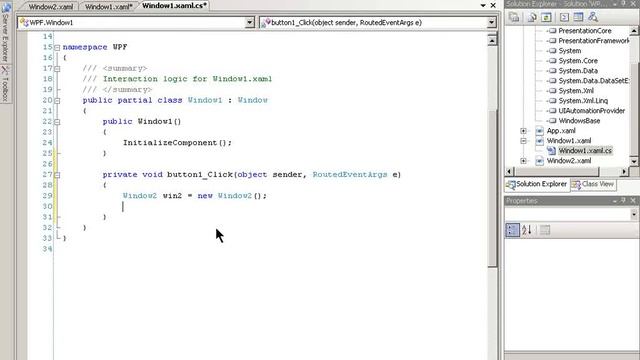Select the System.Data.DataSetExtensions reference
The image size is (640, 360).
click(593, 81)
